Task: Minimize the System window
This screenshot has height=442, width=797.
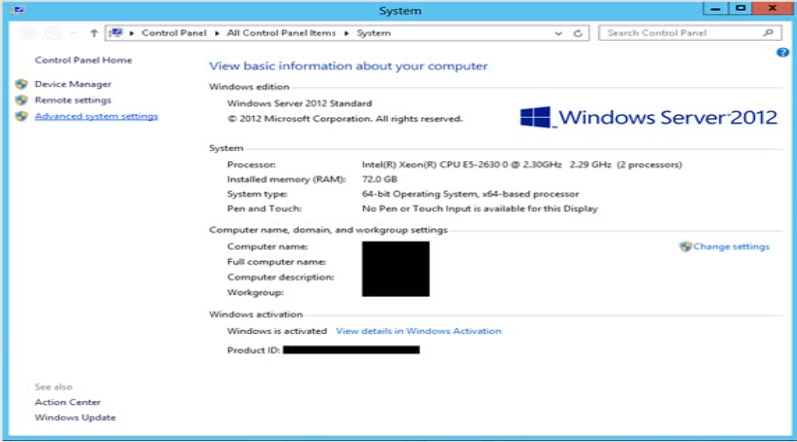Action: click(715, 9)
